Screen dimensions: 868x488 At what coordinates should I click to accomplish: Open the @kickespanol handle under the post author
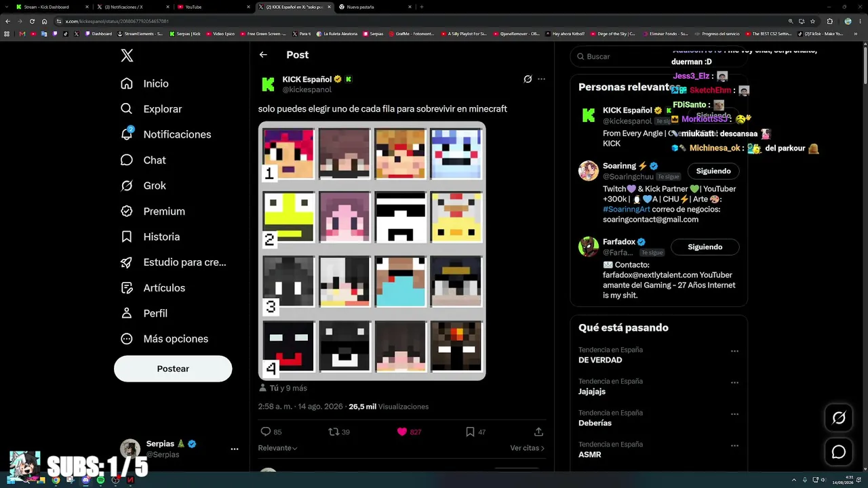(307, 89)
